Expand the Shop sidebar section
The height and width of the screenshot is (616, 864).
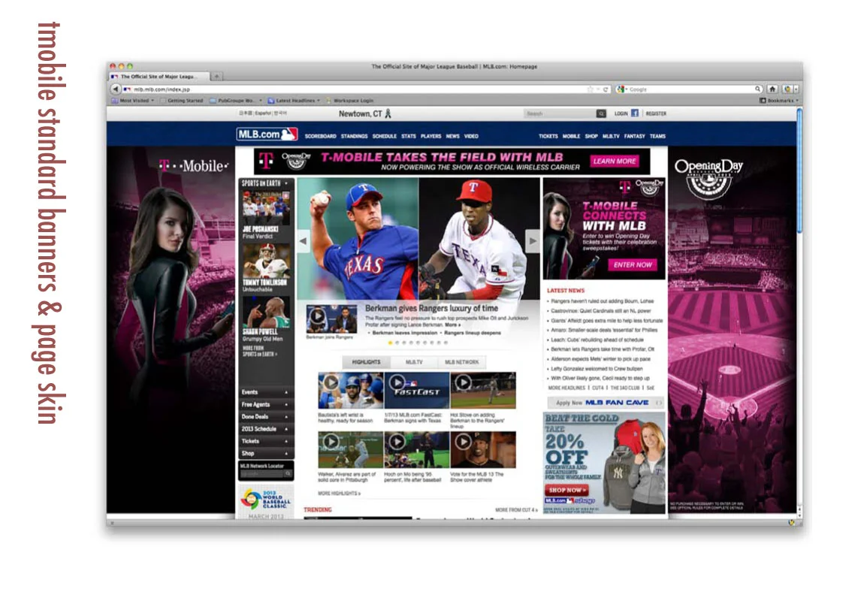pyautogui.click(x=266, y=453)
